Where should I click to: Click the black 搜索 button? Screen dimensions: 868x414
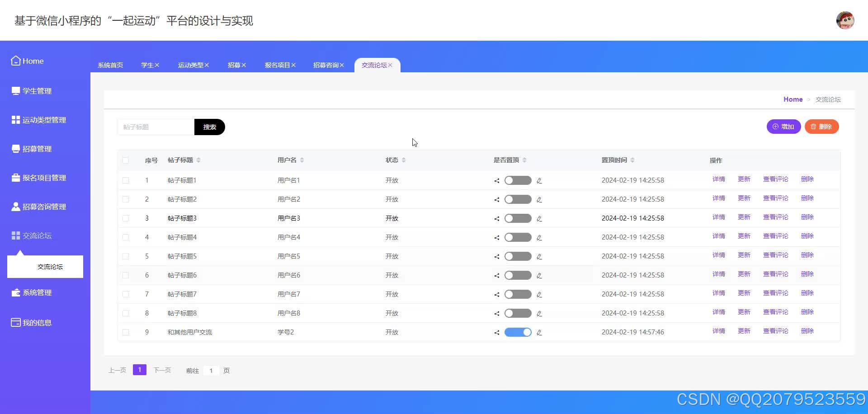(210, 127)
